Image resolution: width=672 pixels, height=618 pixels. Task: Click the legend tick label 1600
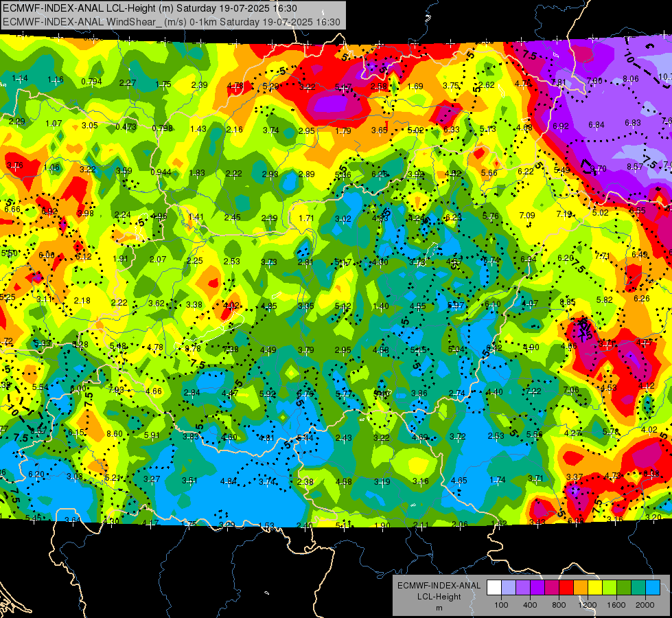coord(616,605)
